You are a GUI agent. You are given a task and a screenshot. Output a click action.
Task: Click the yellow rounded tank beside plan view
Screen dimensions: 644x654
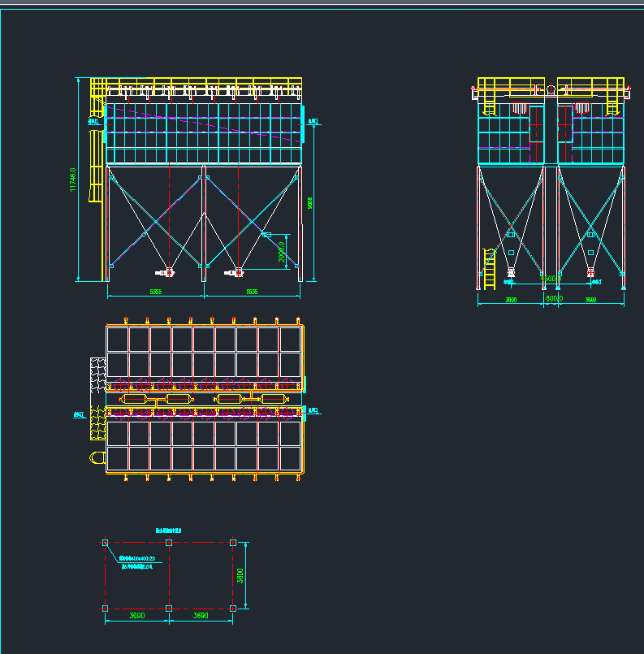pos(97,458)
